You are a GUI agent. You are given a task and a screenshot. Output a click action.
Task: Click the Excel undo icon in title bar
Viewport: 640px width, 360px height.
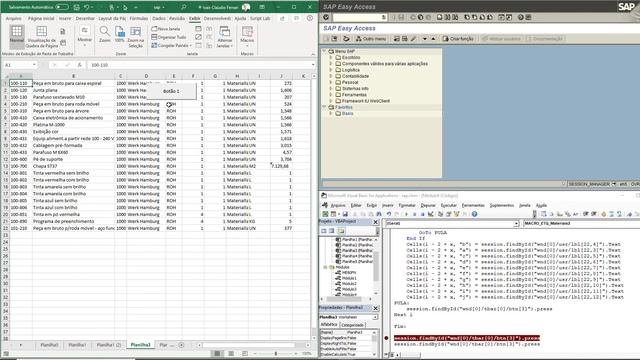87,7
